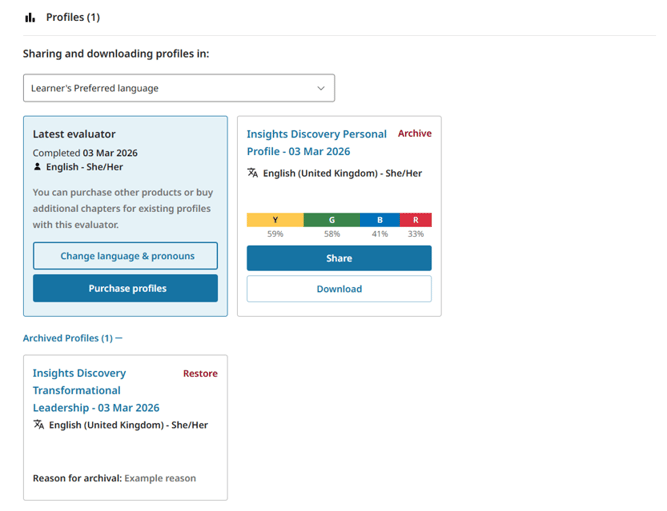Click the blue B colour energy segment

coord(380,220)
